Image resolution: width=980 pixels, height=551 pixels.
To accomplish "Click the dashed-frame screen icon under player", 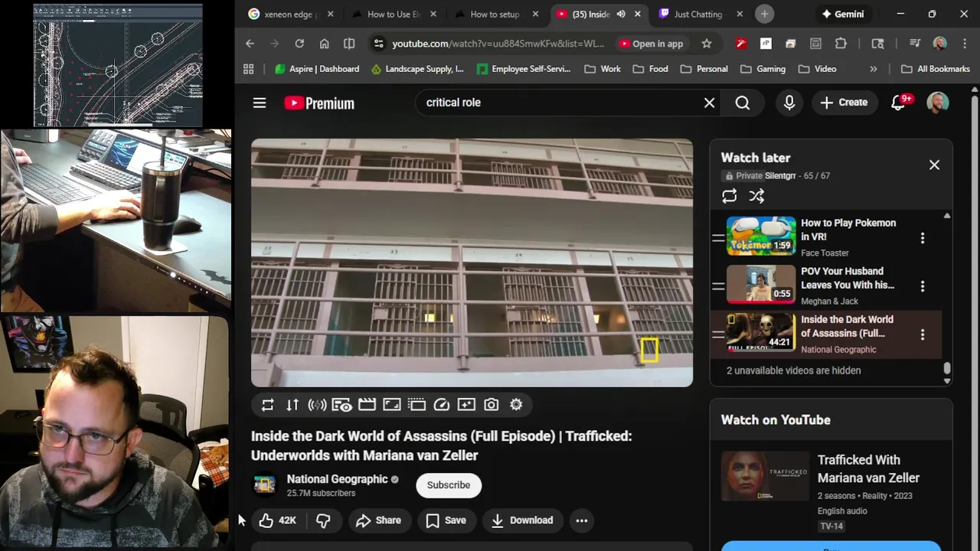I will 416,405.
